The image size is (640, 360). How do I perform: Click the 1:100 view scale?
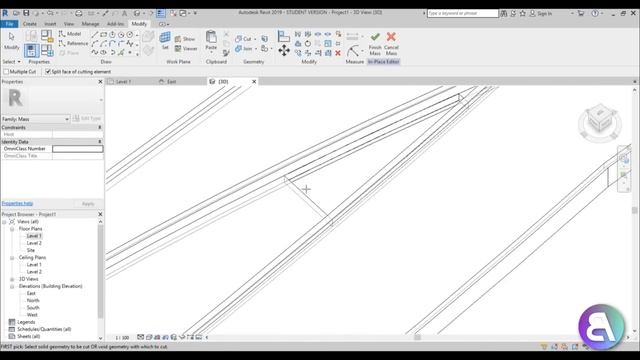[x=122, y=338]
